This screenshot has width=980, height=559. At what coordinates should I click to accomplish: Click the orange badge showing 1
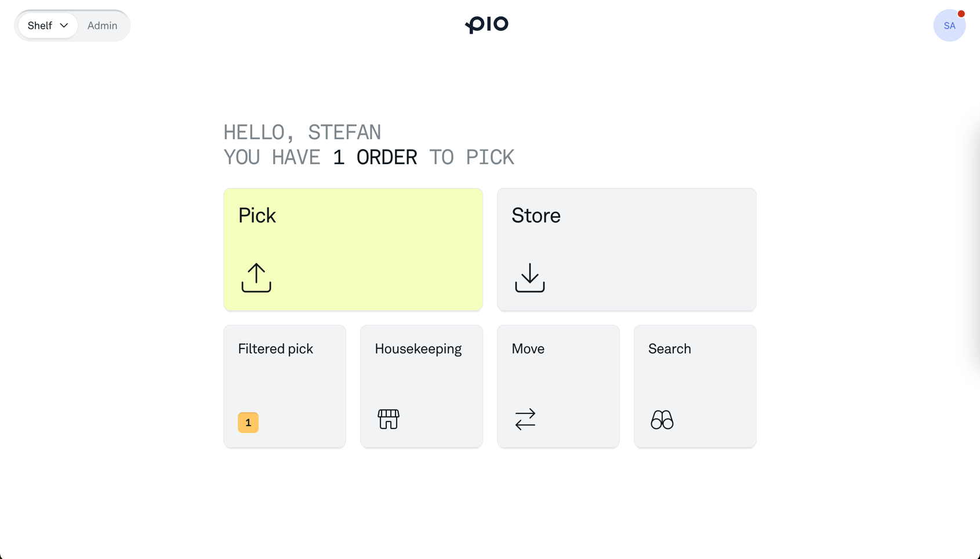pyautogui.click(x=248, y=423)
